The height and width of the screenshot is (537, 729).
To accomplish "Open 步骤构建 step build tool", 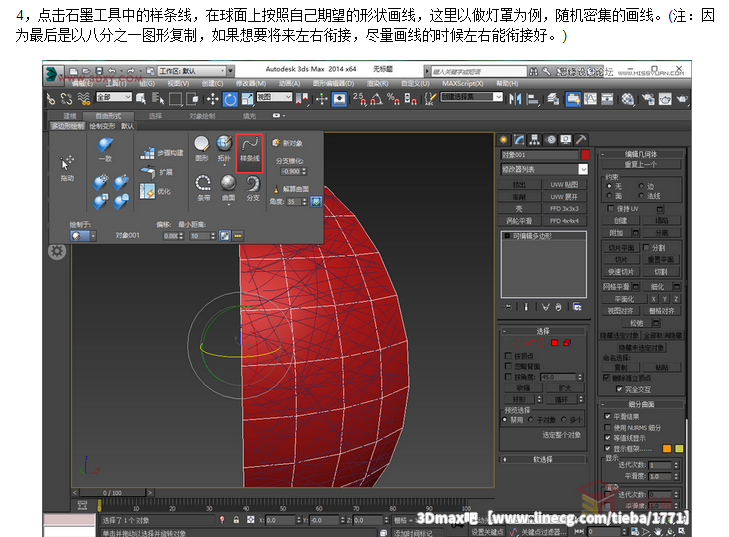I will [x=161, y=153].
